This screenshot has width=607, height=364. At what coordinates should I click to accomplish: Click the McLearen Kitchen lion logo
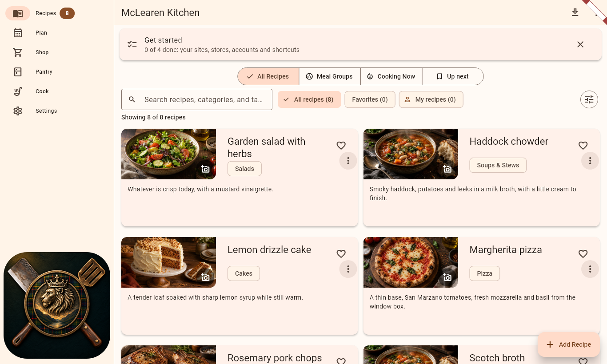(57, 305)
